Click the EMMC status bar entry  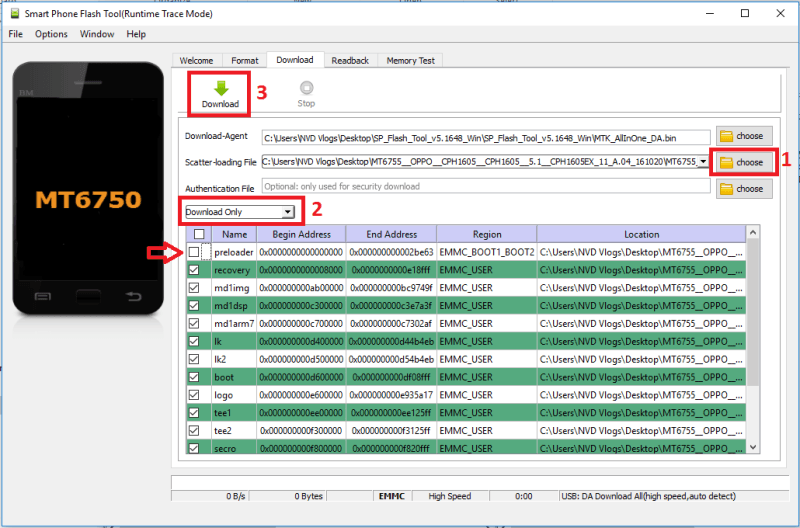pos(392,496)
